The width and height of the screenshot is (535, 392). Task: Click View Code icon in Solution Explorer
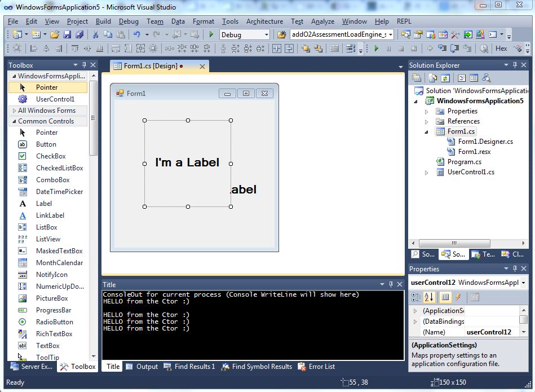tap(461, 78)
